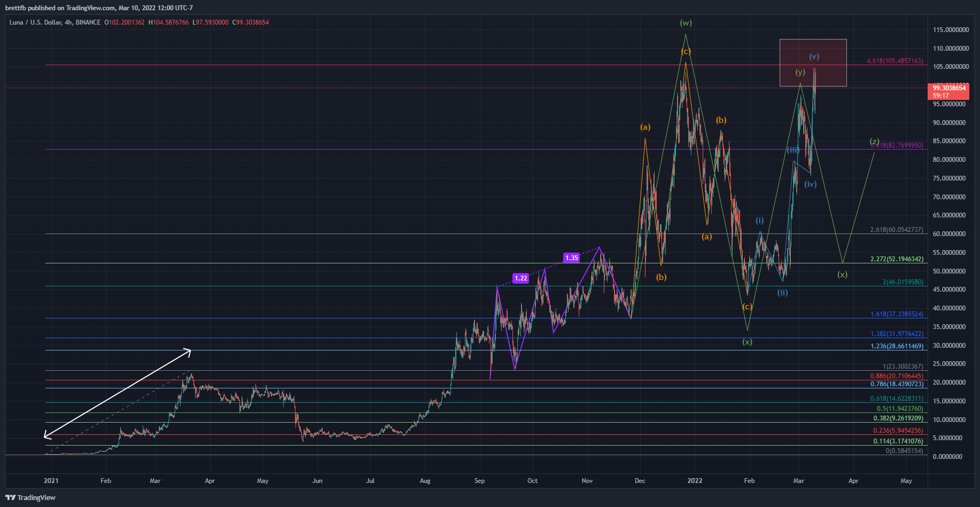The width and height of the screenshot is (980, 507).
Task: Click the TradingView logo at bottom left
Action: [30, 497]
